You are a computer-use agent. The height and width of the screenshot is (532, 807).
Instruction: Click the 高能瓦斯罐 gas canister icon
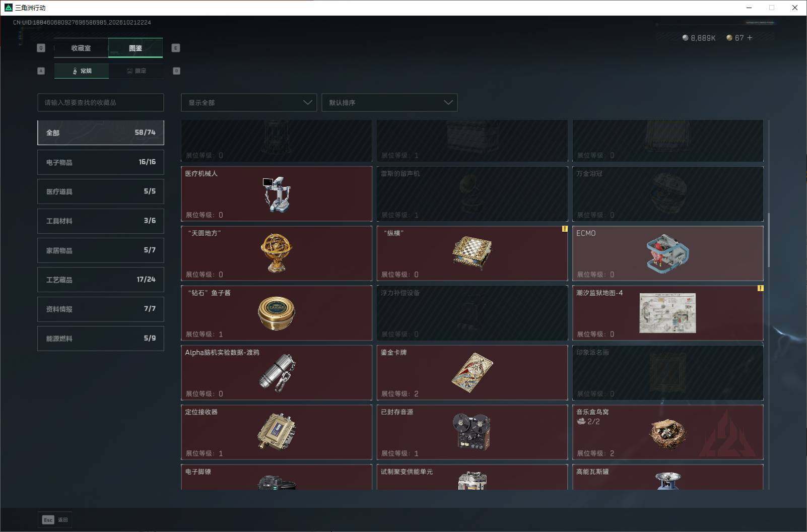point(667,481)
